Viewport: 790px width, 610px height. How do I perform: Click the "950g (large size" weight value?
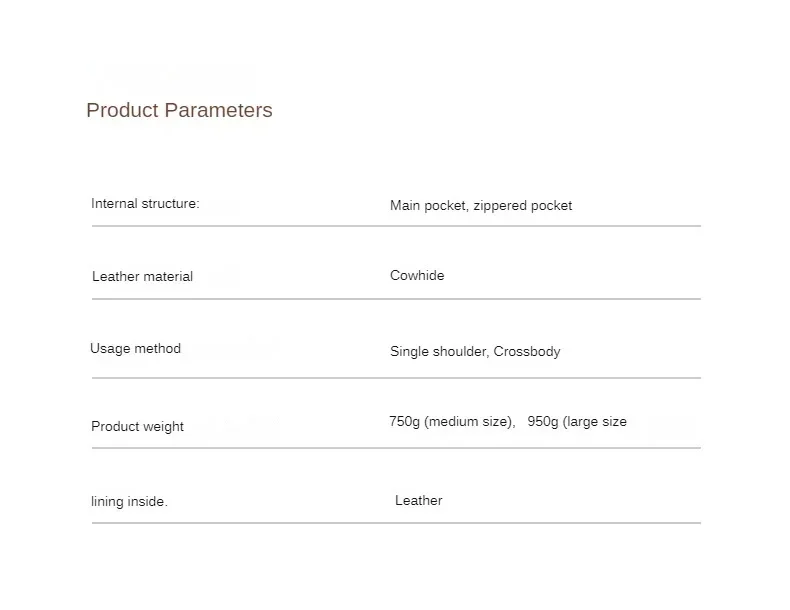pyautogui.click(x=577, y=422)
